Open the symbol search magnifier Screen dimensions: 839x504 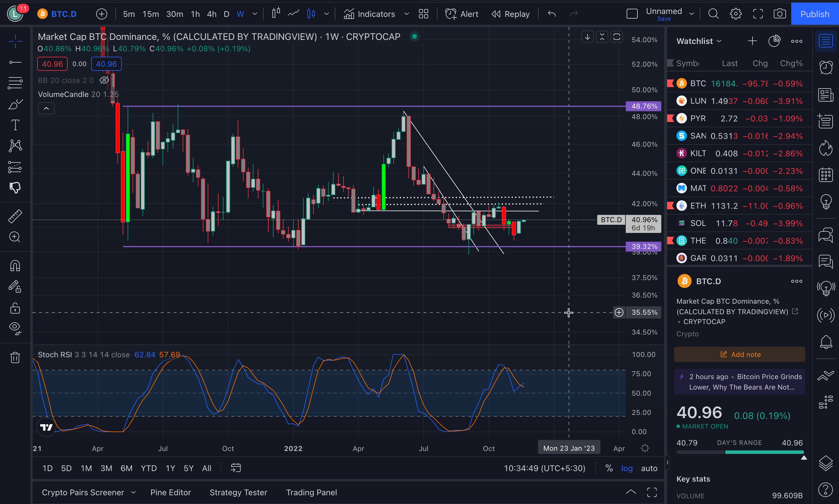coord(713,14)
